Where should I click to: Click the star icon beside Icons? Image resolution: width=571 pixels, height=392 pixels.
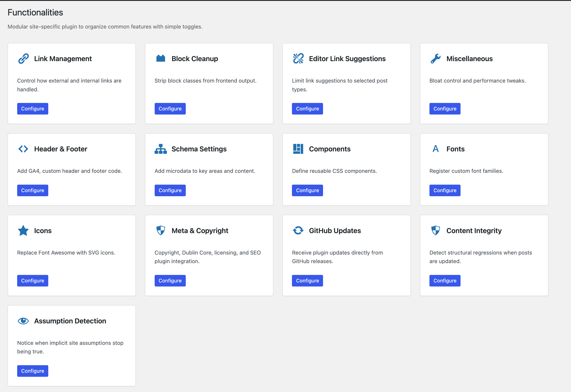[x=23, y=231]
